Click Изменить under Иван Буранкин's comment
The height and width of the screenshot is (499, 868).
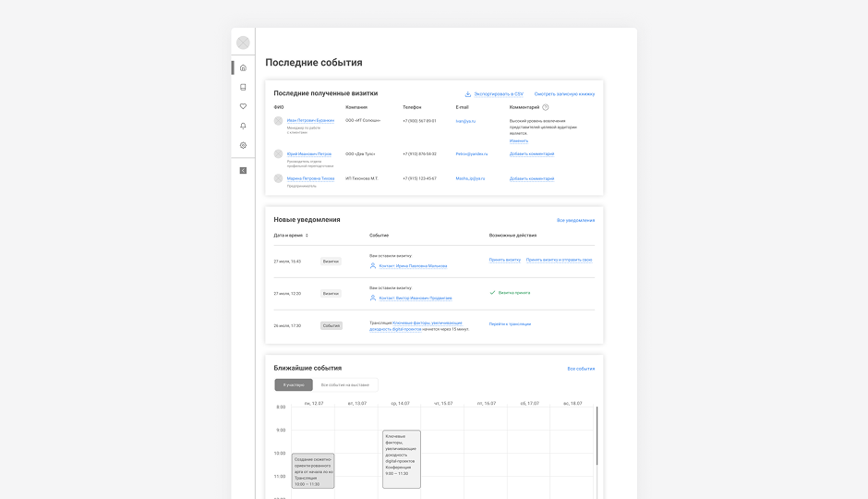[519, 140]
